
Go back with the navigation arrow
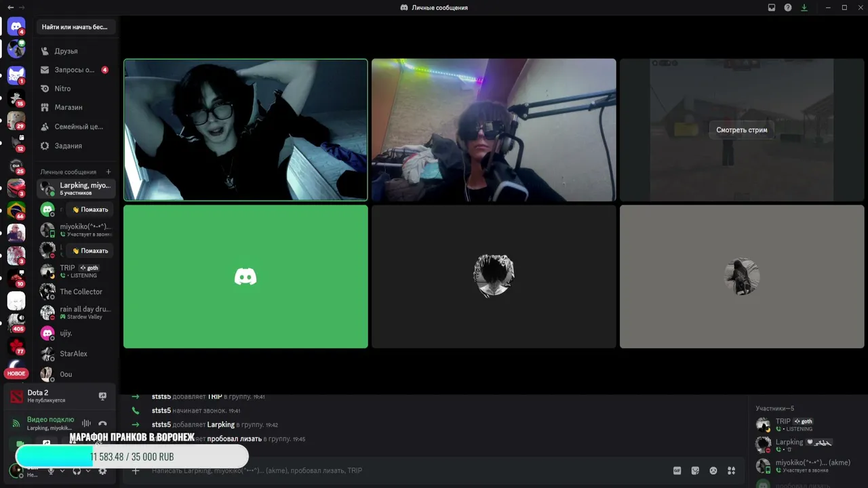coord(10,7)
